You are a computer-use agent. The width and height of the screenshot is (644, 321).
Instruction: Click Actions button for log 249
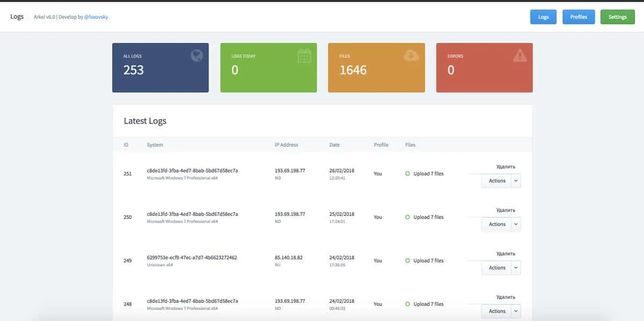pos(497,268)
